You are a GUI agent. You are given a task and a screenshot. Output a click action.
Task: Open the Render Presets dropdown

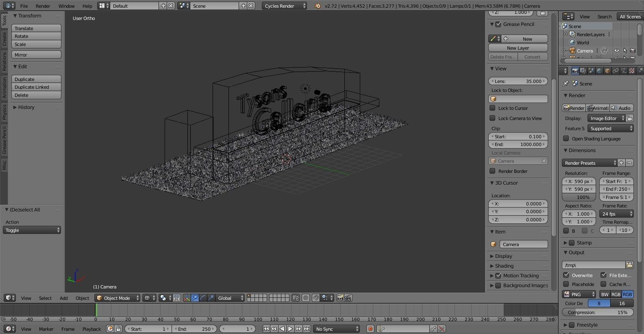(x=590, y=163)
